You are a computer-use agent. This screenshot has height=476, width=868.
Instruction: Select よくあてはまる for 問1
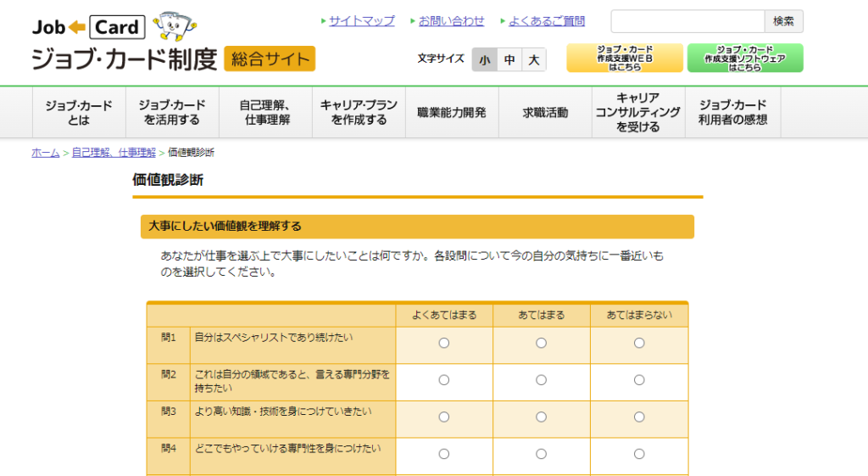tap(444, 343)
